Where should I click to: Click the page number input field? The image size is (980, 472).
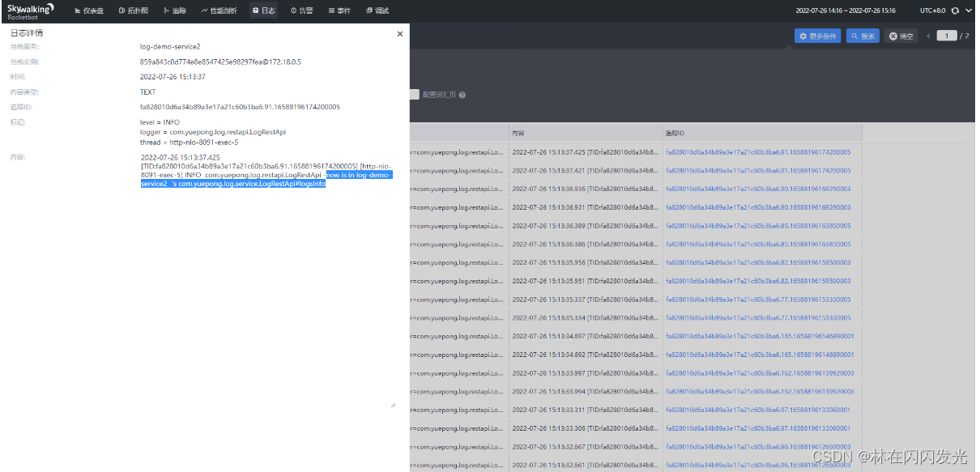pos(947,36)
